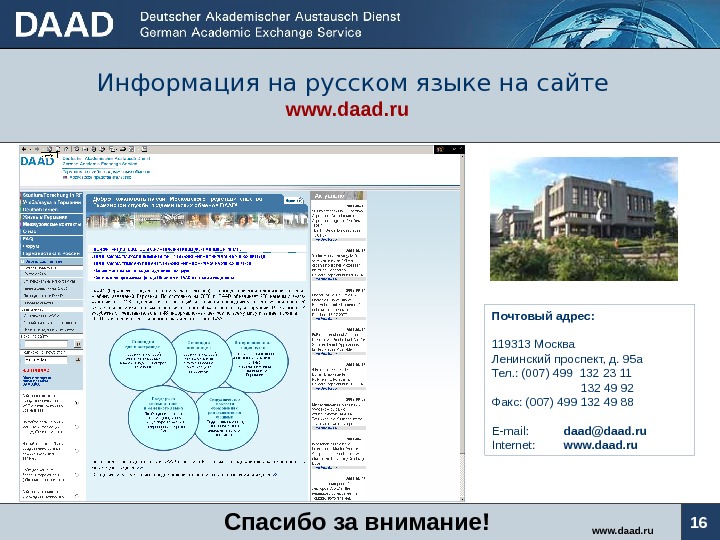720x540 pixels.
Task: Click the fax line 'Факс: (007) 499 132 49 88'
Action: coord(562,402)
